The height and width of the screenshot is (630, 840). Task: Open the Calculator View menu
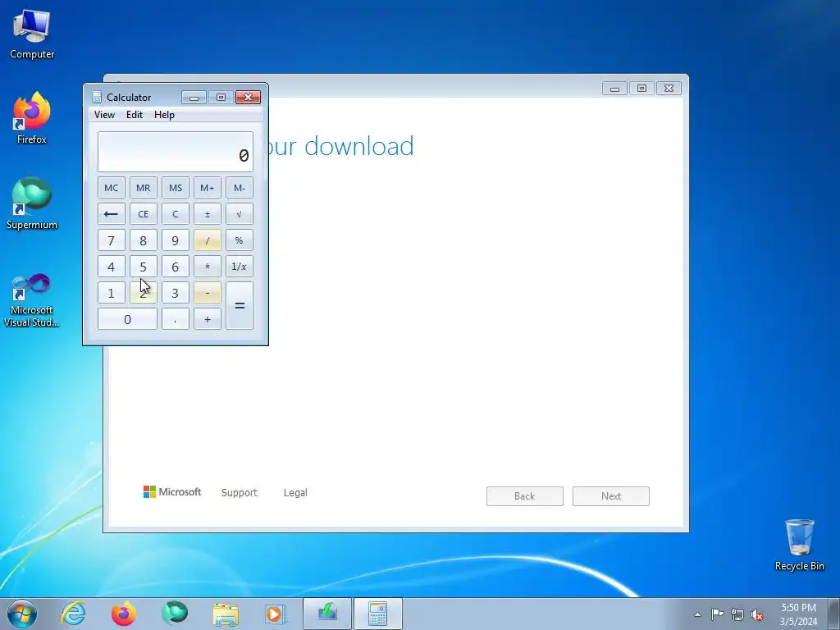[104, 115]
